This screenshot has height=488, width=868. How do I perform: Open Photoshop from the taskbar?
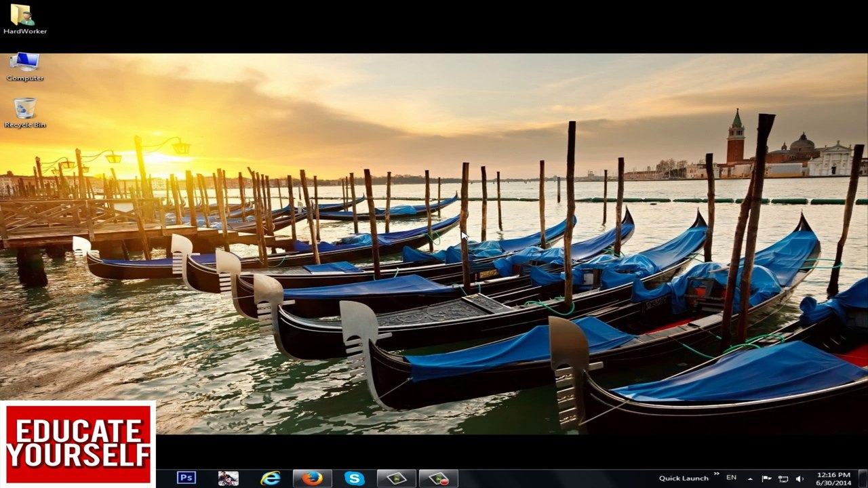pyautogui.click(x=186, y=478)
